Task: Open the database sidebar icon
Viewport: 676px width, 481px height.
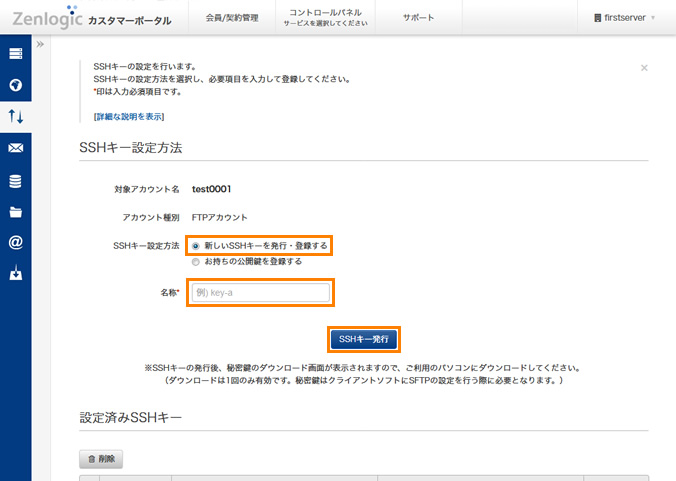Action: (x=16, y=181)
